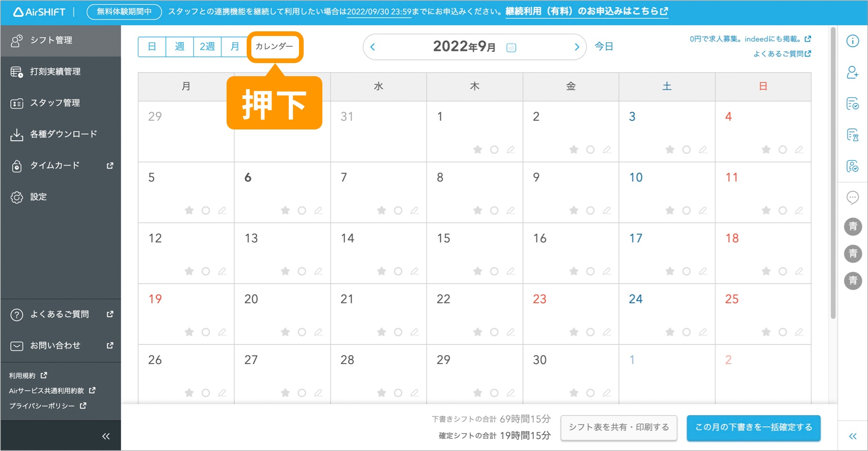The height and width of the screenshot is (451, 868).
Task: Go to next month with right chevron
Action: click(x=576, y=47)
